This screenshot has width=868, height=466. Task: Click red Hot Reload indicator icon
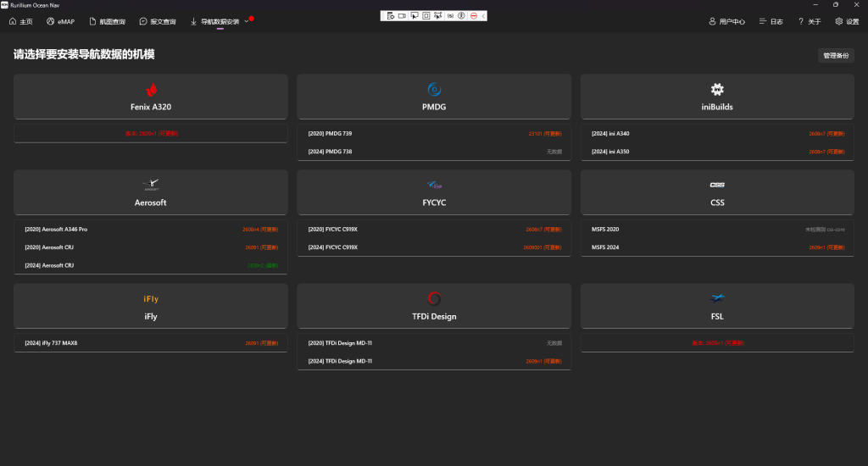(x=473, y=16)
